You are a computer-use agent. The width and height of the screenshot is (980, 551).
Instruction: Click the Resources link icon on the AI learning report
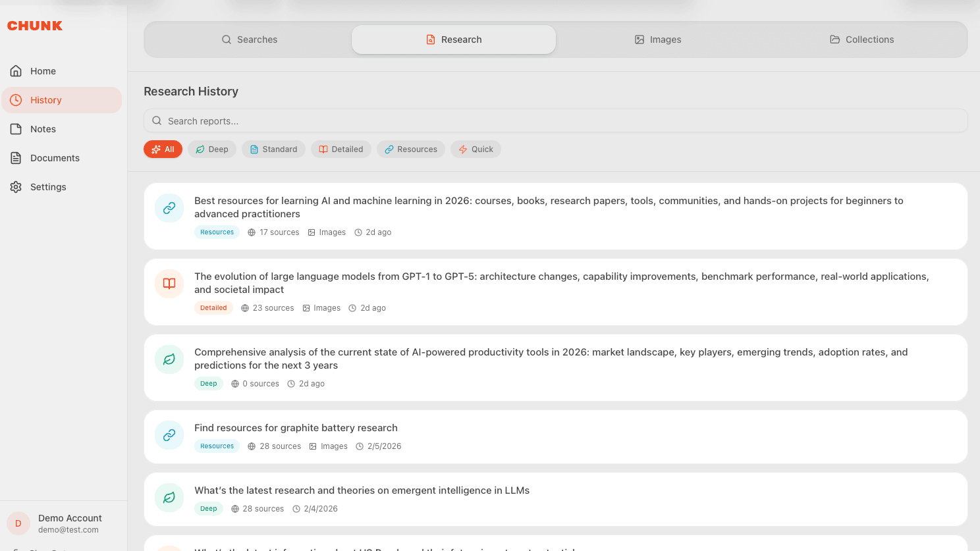pyautogui.click(x=169, y=207)
